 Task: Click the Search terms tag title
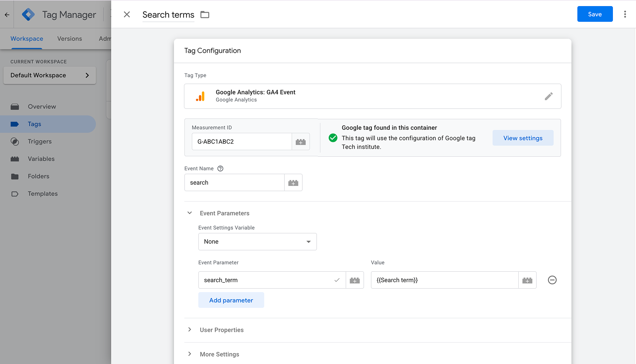168,15
